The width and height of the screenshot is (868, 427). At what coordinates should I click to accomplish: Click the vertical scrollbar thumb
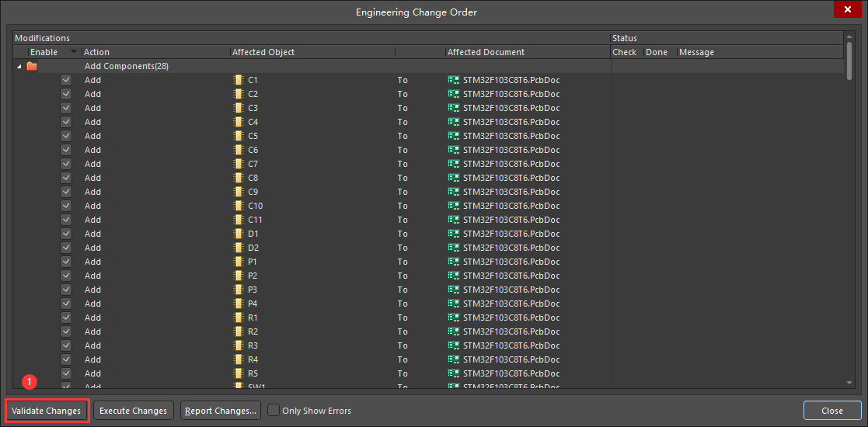849,61
